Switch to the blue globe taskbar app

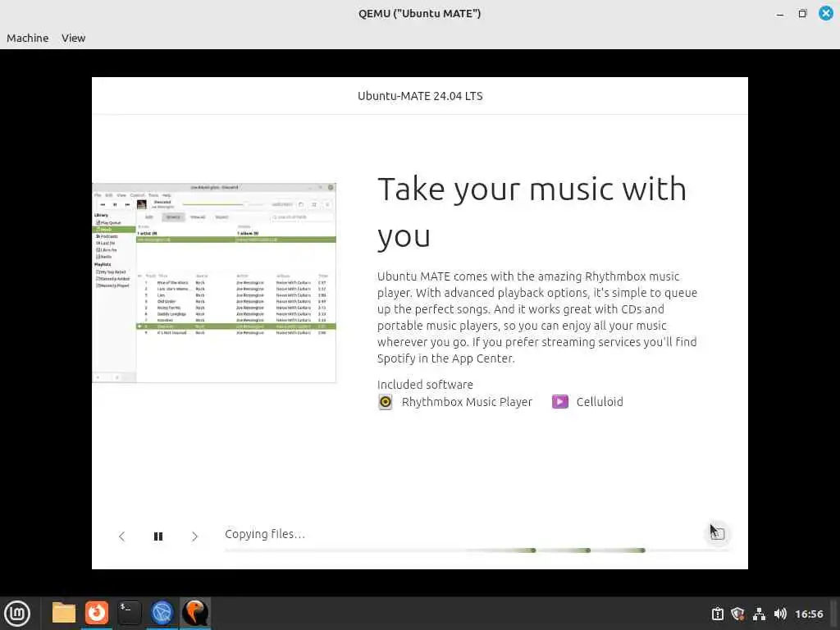click(162, 613)
